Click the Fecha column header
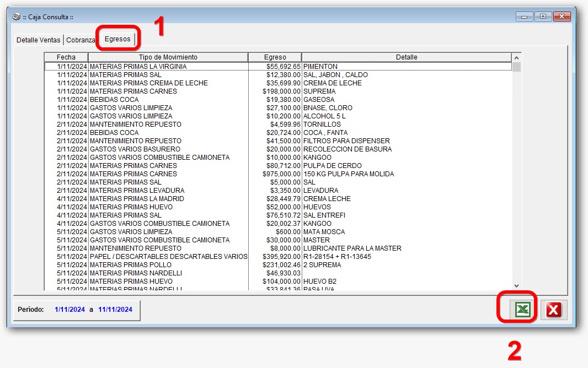The height and width of the screenshot is (368, 588). (66, 57)
